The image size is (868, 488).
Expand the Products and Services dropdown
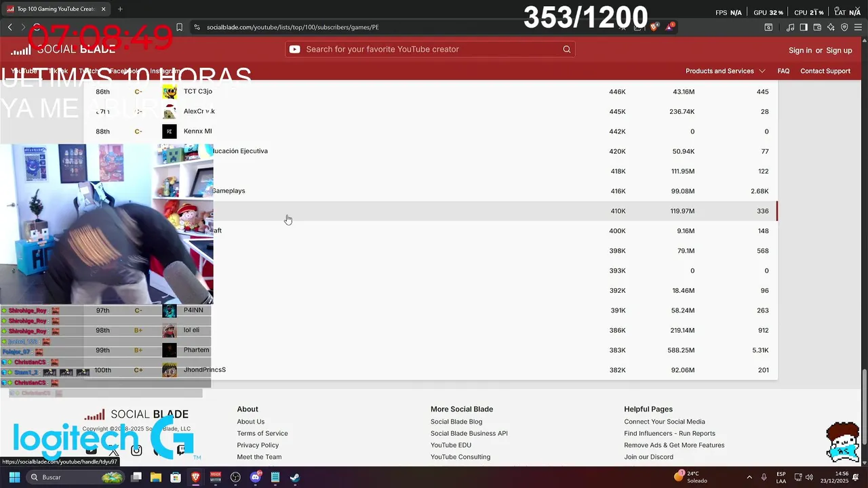pos(725,70)
